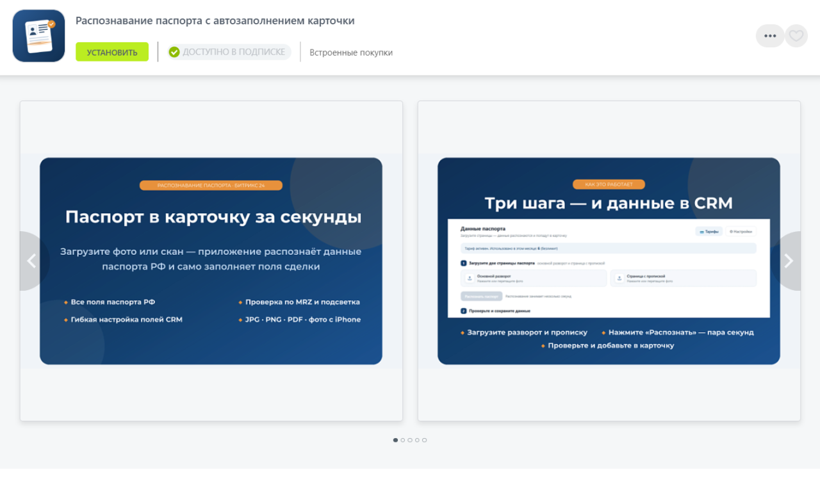
Task: Go to next slide with right arrow
Action: click(789, 261)
